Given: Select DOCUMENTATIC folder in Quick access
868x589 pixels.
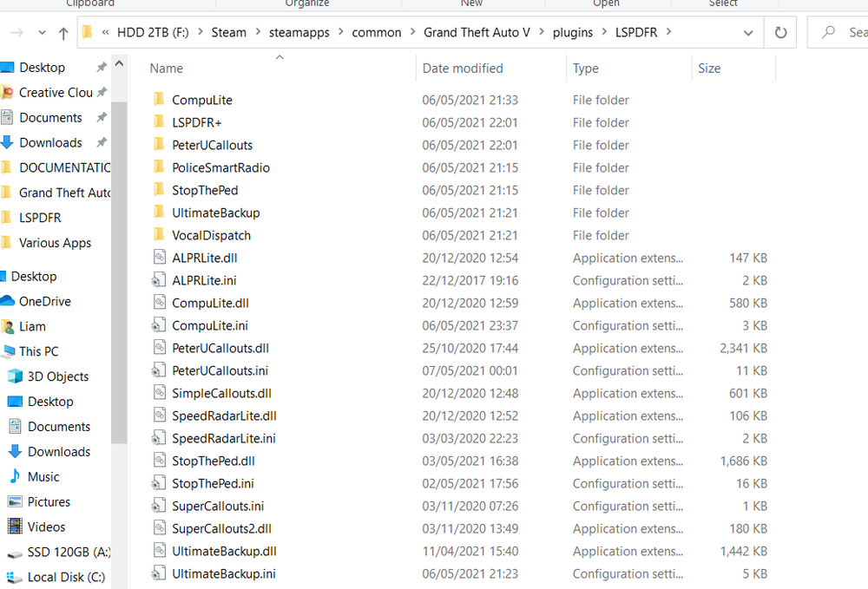Looking at the screenshot, I should [64, 167].
